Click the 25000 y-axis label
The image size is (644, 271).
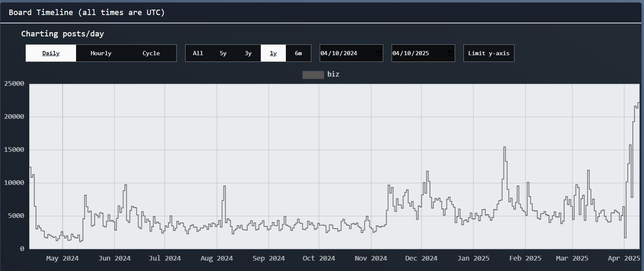[x=14, y=84]
